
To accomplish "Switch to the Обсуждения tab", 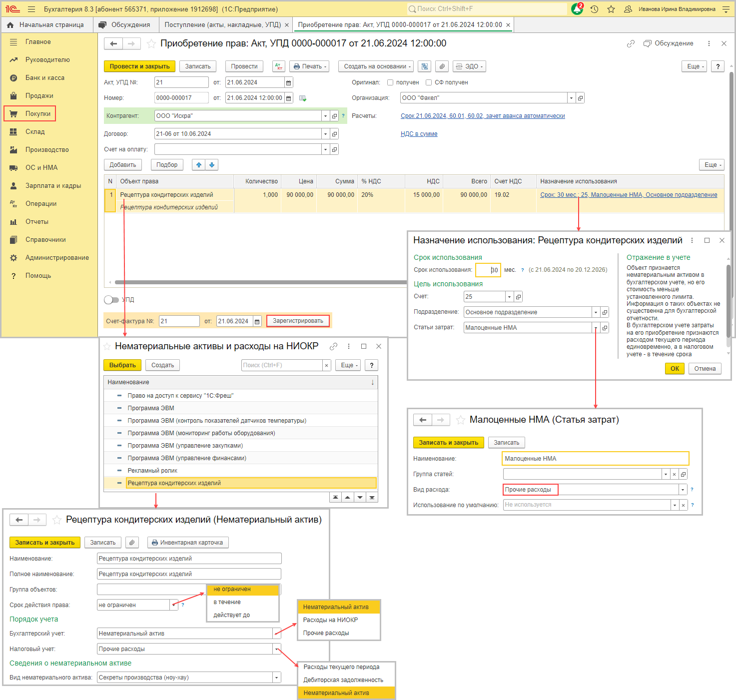I will point(125,25).
